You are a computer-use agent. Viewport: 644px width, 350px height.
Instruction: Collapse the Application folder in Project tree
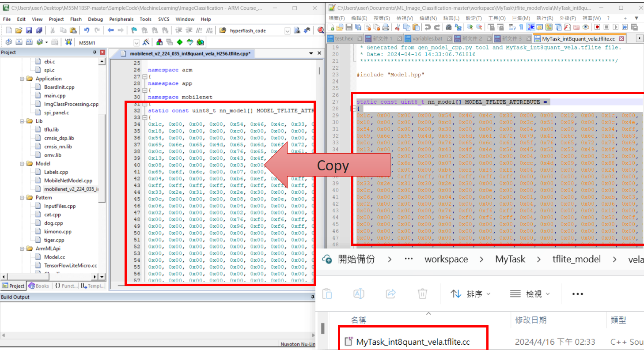coord(22,79)
